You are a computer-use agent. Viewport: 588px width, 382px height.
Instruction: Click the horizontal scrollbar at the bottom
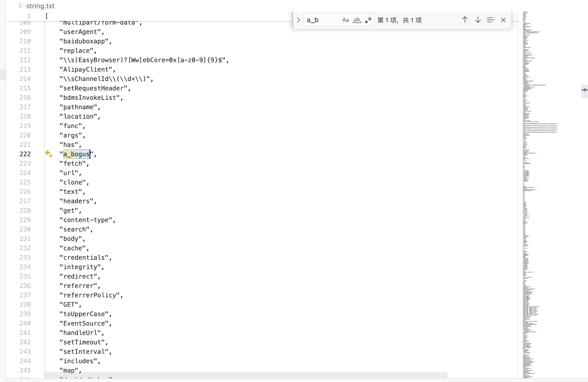pos(246,375)
